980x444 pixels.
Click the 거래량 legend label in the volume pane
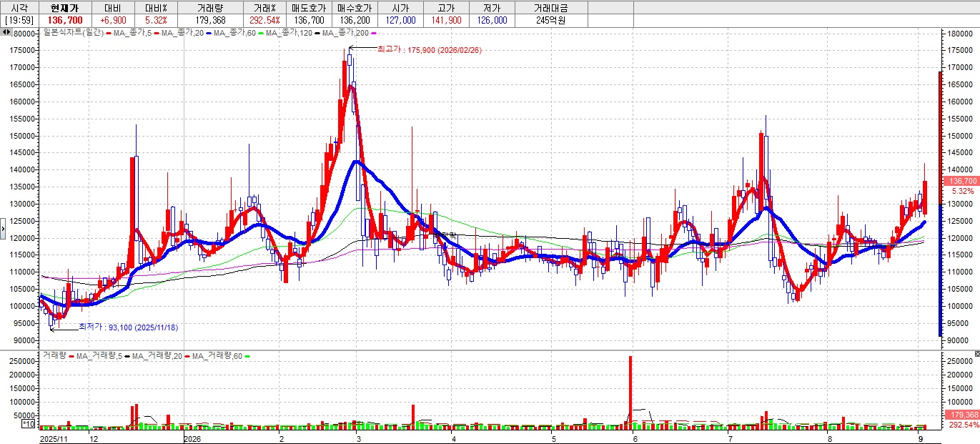pos(54,355)
